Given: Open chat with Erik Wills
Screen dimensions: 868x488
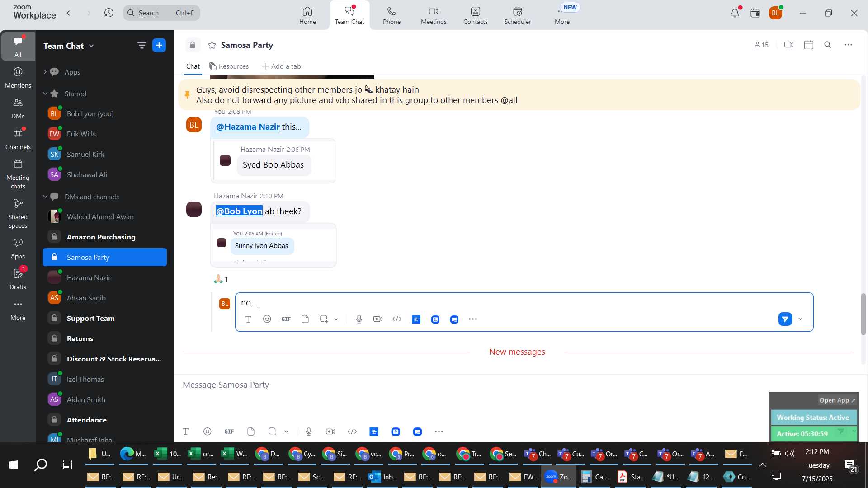Looking at the screenshot, I should click(105, 134).
